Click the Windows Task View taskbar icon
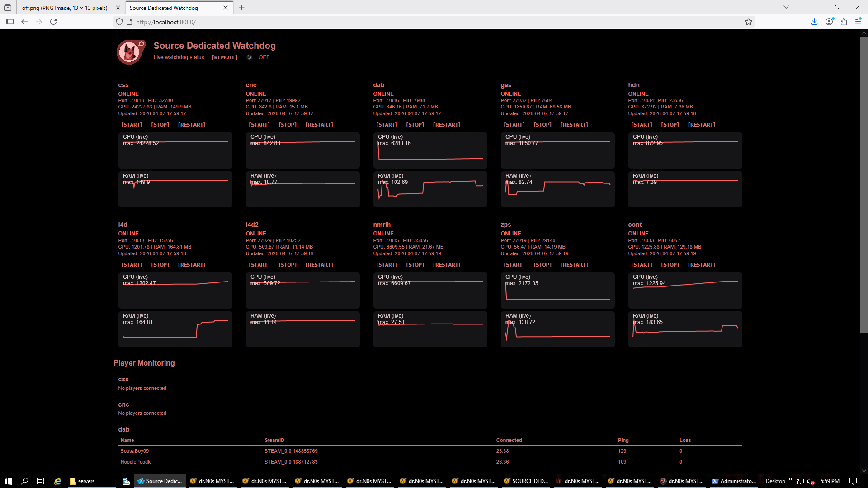 (x=41, y=481)
